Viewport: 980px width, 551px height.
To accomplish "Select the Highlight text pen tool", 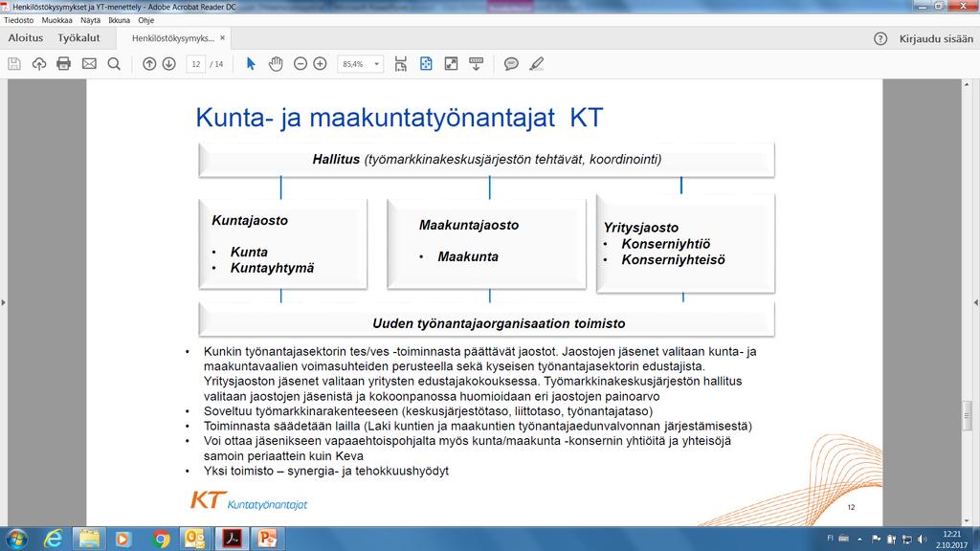I will coord(536,64).
